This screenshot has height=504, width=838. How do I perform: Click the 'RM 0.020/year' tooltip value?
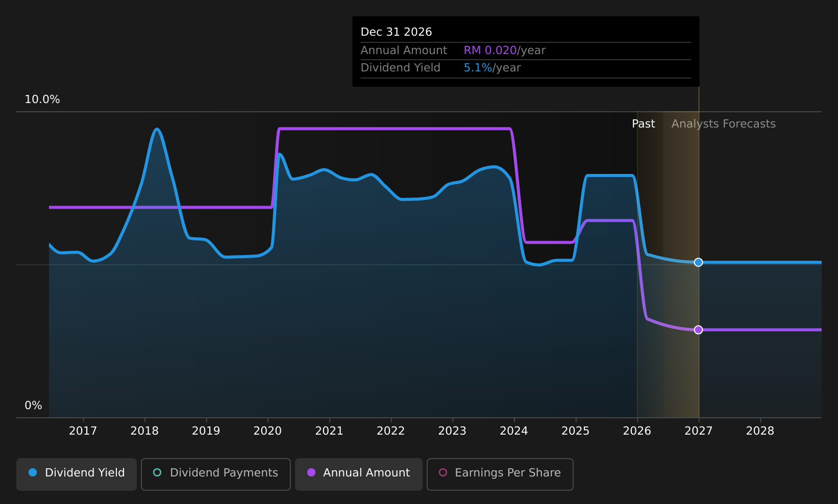point(505,51)
